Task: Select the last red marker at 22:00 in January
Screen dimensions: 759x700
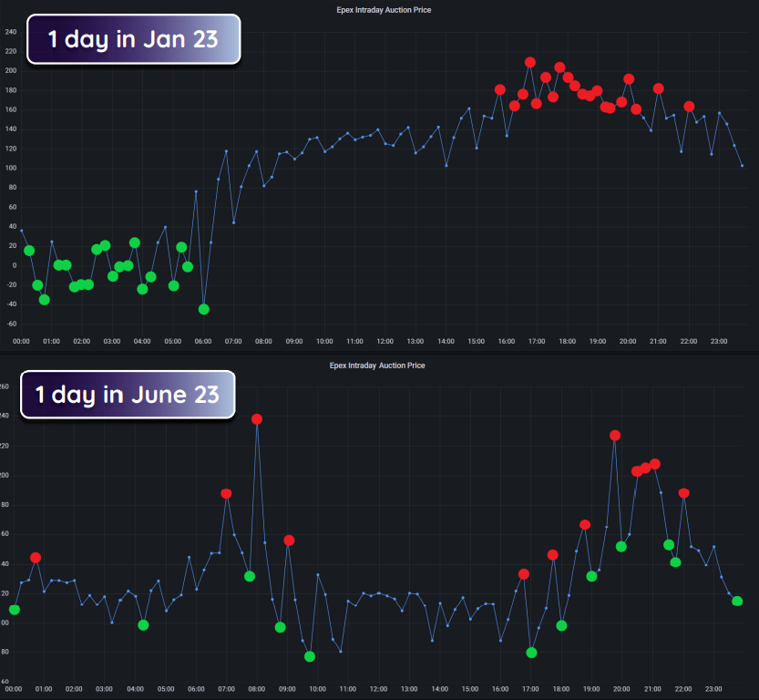Action: 689,107
